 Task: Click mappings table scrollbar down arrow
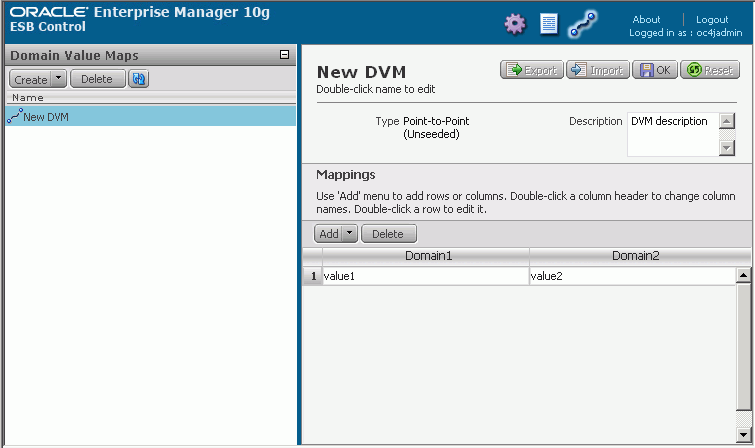click(743, 435)
